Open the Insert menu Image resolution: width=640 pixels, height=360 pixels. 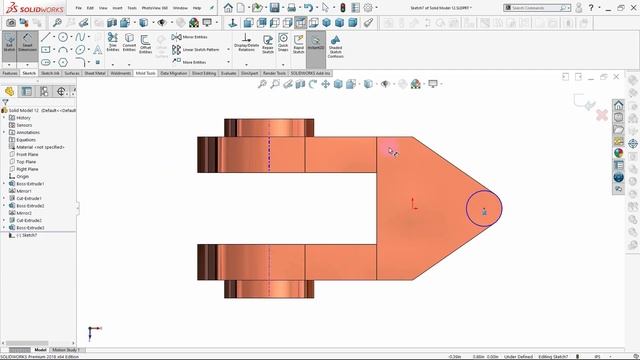coord(117,8)
